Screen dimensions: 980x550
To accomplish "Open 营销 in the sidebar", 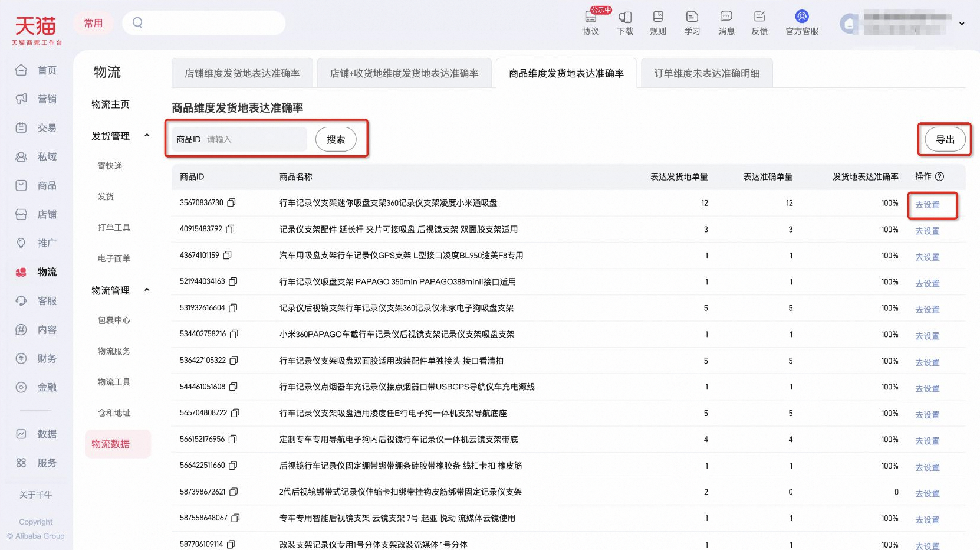I will pos(37,99).
